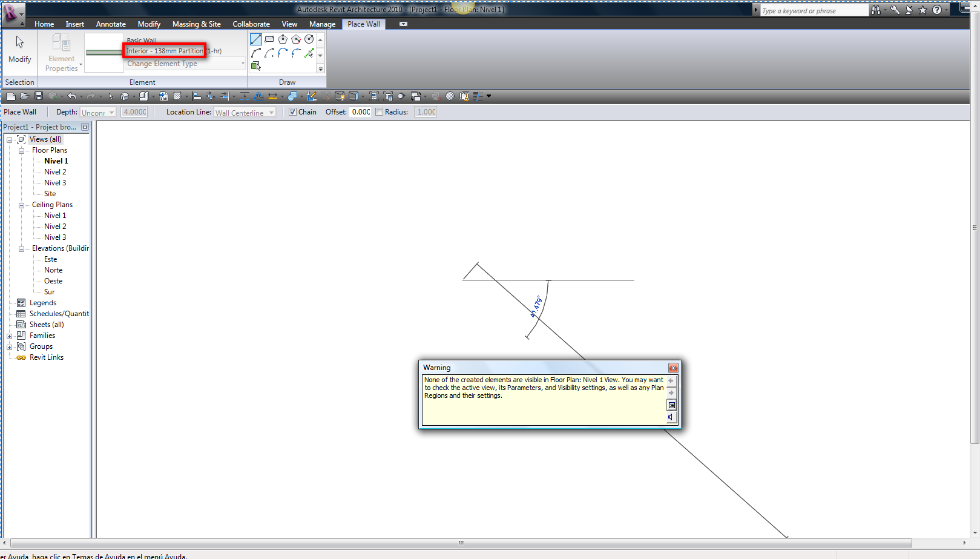
Task: Open Subscription Center key icon
Action: (895, 10)
